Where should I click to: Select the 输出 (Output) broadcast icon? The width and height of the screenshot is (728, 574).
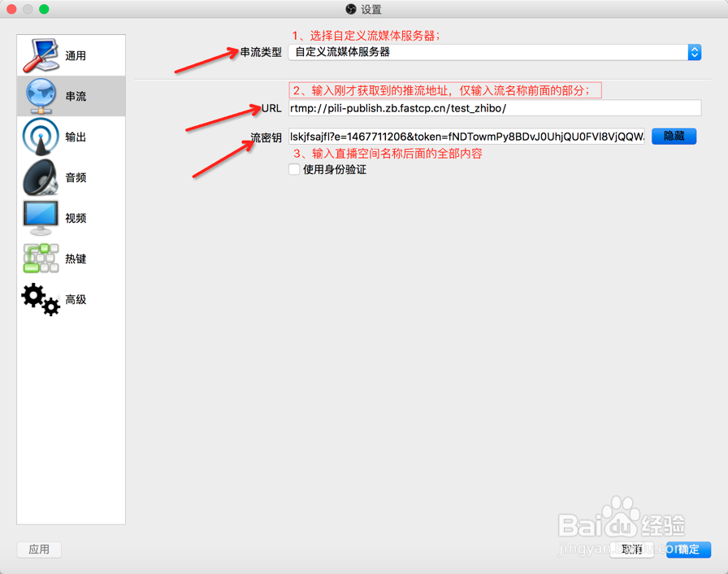[x=41, y=136]
